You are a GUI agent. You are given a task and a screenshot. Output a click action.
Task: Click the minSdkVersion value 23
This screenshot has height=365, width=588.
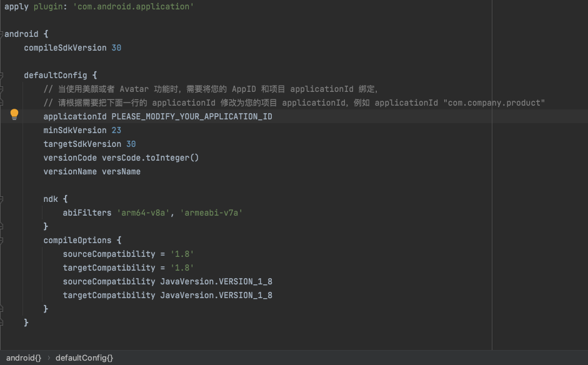(116, 131)
